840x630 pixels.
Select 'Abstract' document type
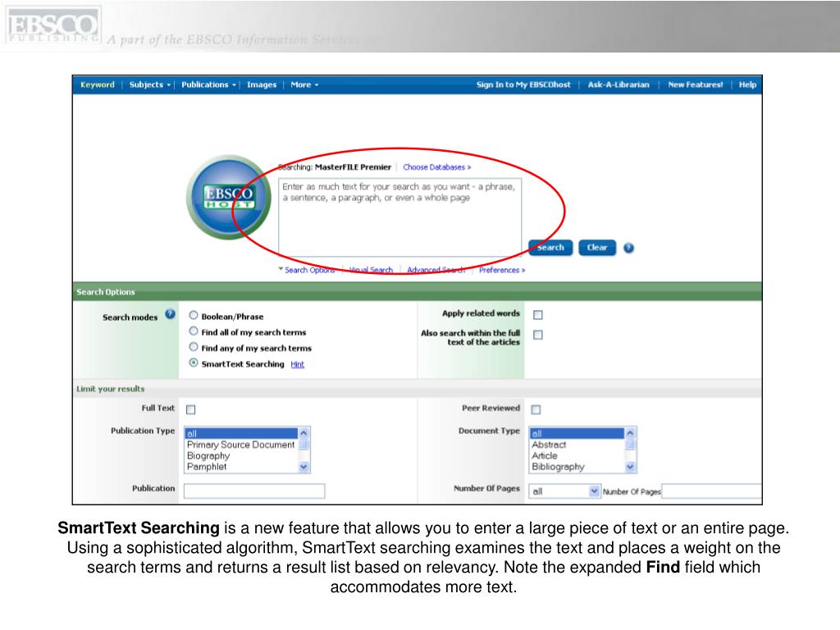click(x=577, y=445)
